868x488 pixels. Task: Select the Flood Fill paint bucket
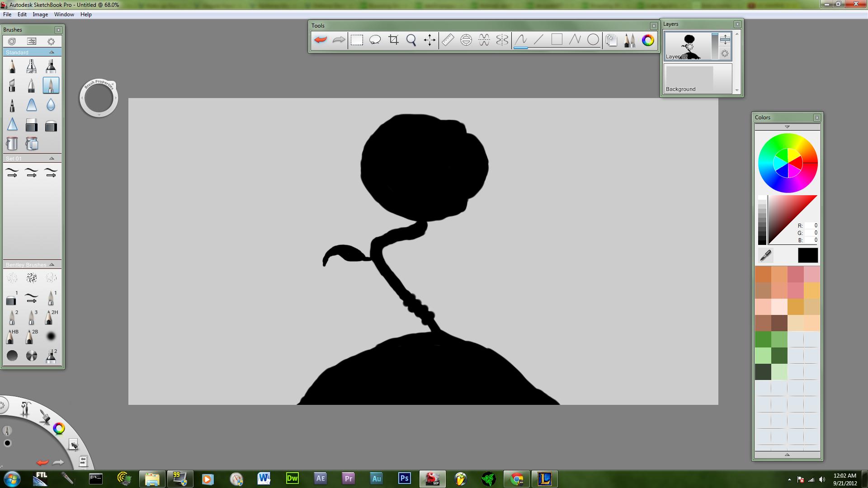pos(12,144)
